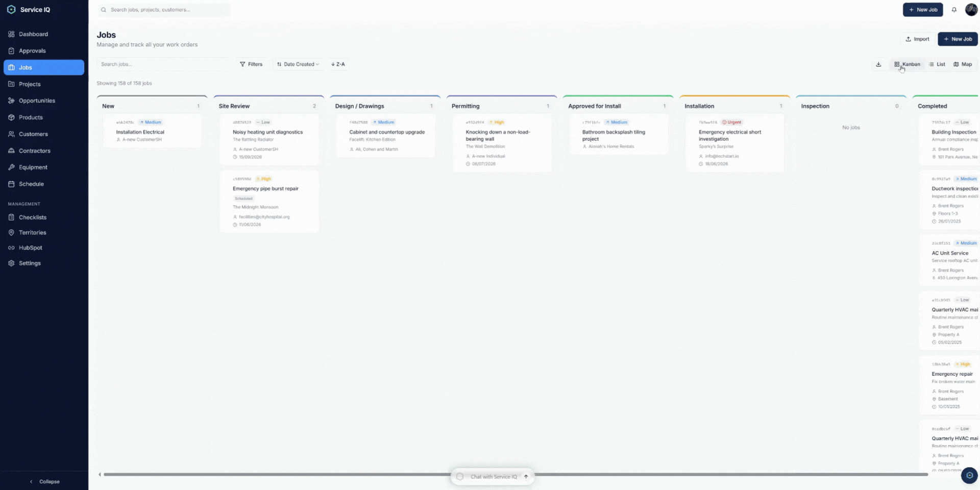The width and height of the screenshot is (980, 490).
Task: Open the Ductwork inspection card
Action: point(949,200)
